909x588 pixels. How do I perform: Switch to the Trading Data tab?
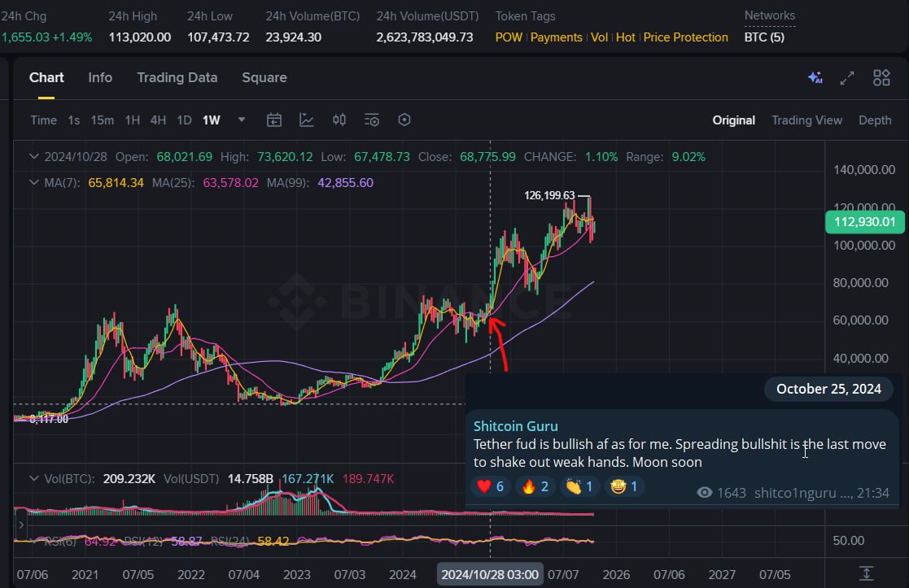click(x=177, y=78)
